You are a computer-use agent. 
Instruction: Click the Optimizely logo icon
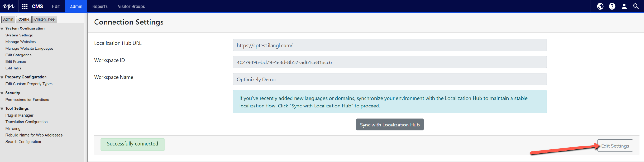9,6
